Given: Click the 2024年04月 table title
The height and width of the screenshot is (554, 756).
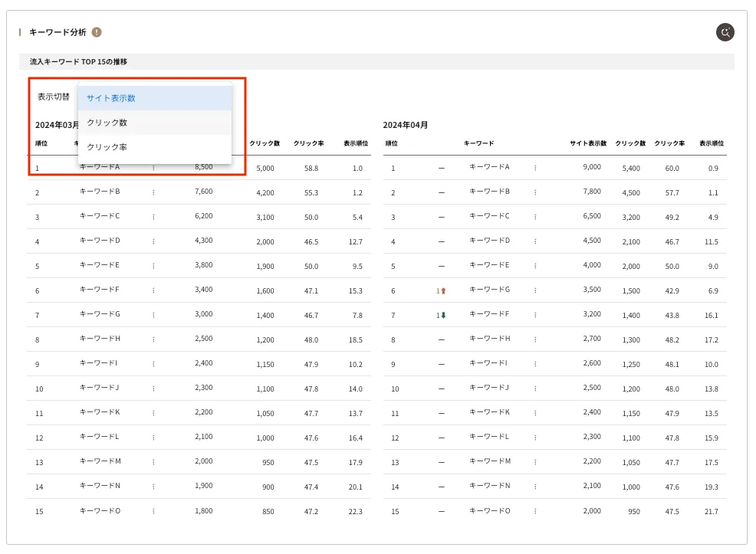Looking at the screenshot, I should tap(406, 125).
